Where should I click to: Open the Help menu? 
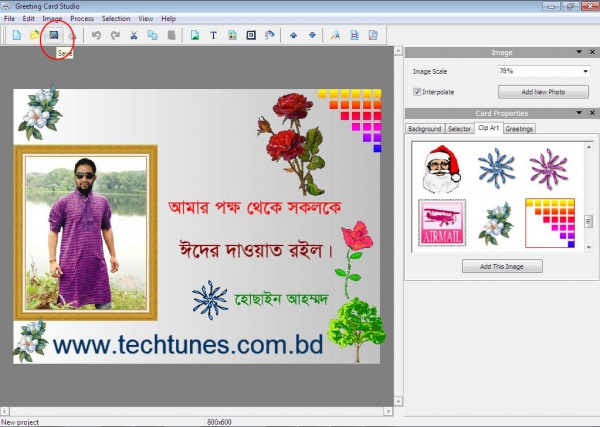[168, 18]
